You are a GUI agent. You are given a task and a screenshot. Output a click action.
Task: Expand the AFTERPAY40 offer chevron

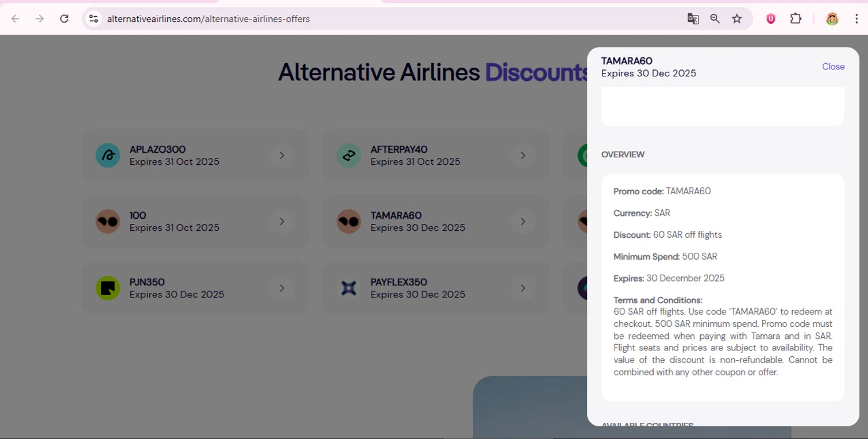point(523,156)
